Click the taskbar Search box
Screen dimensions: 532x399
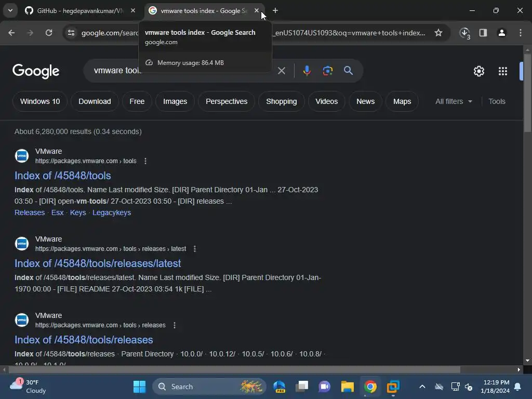pos(209,387)
